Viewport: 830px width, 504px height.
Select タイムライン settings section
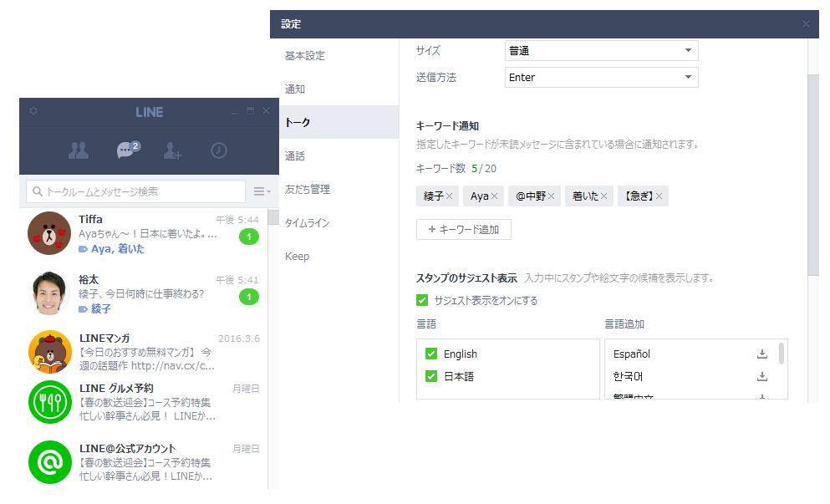339,223
